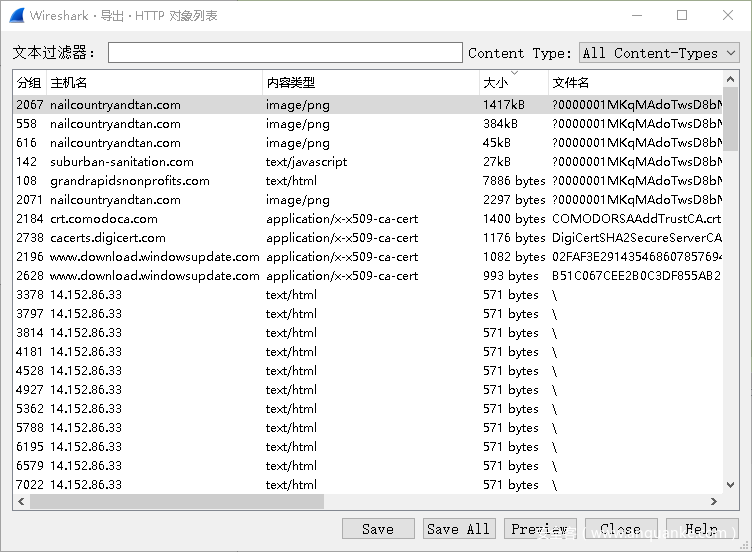
Task: Select the grandrapidsnonprofits.com text/html row
Action: pos(200,181)
